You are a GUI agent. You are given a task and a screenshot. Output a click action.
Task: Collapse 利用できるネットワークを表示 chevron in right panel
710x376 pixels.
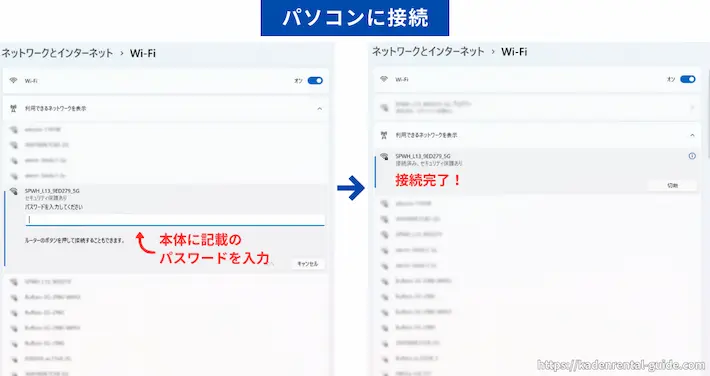point(692,135)
